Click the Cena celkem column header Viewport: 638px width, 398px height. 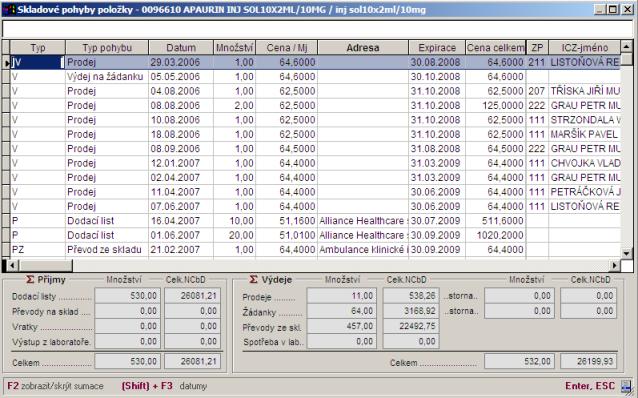[x=496, y=48]
